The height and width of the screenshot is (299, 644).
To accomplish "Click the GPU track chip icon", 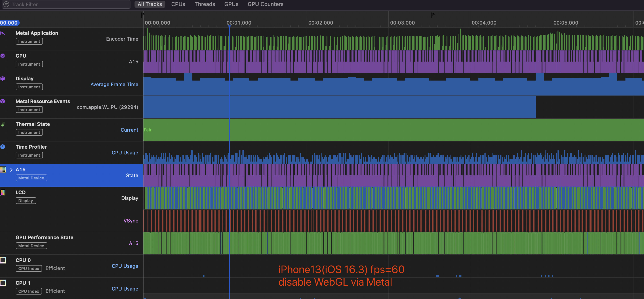I will pyautogui.click(x=2, y=56).
